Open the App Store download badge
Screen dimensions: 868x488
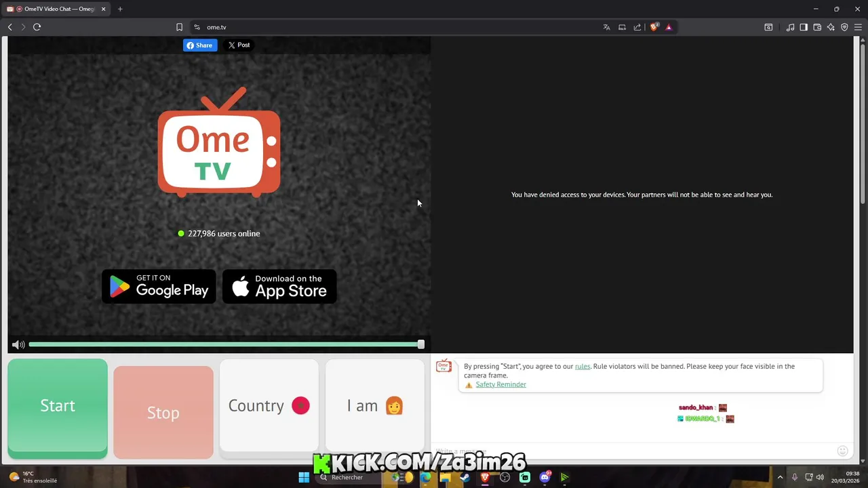(x=279, y=287)
